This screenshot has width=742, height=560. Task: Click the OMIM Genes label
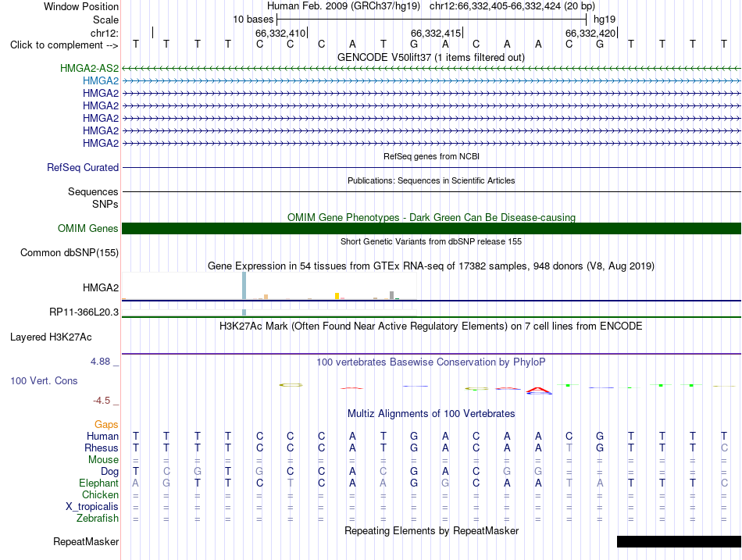point(88,229)
